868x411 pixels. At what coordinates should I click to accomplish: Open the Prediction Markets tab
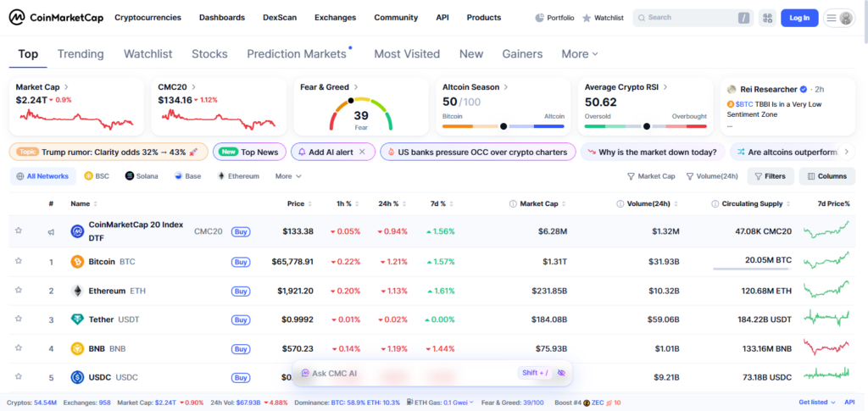296,53
